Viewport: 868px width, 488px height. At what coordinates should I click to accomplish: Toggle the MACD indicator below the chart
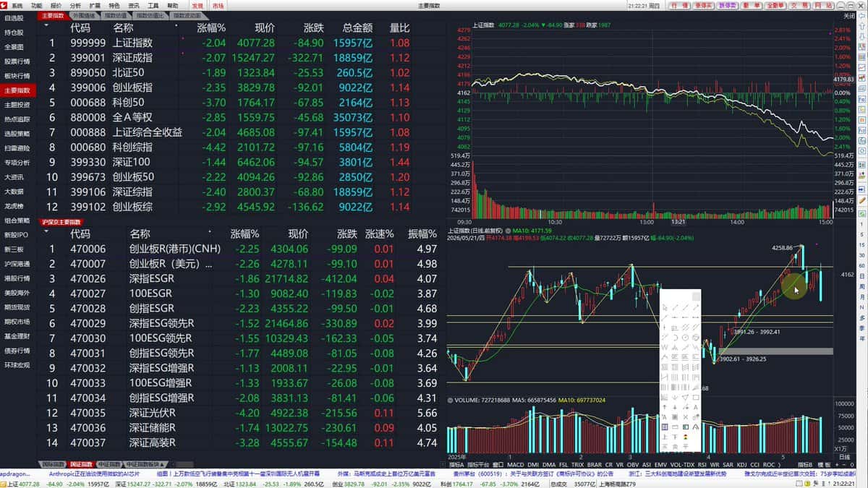pyautogui.click(x=516, y=465)
